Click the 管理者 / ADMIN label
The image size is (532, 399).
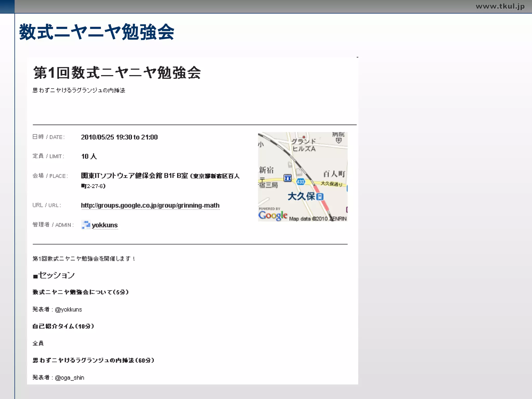53,225
